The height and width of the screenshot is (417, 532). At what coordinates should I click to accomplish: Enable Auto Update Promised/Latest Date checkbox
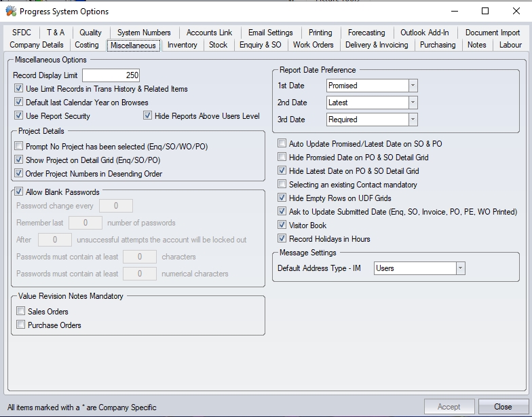click(x=282, y=144)
